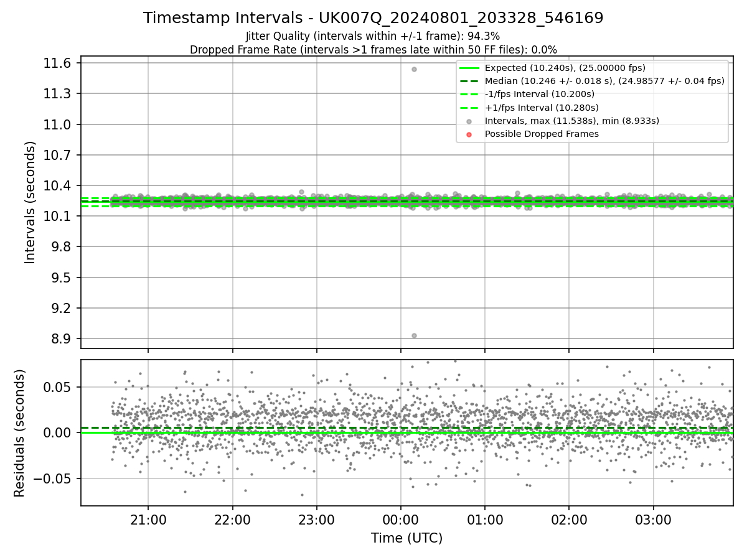
Task: Click the 10.1 tick on intervals axis
Action: (x=59, y=216)
